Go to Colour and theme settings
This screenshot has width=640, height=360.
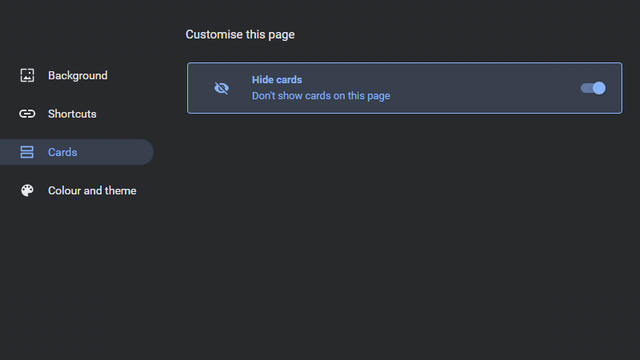coord(92,191)
